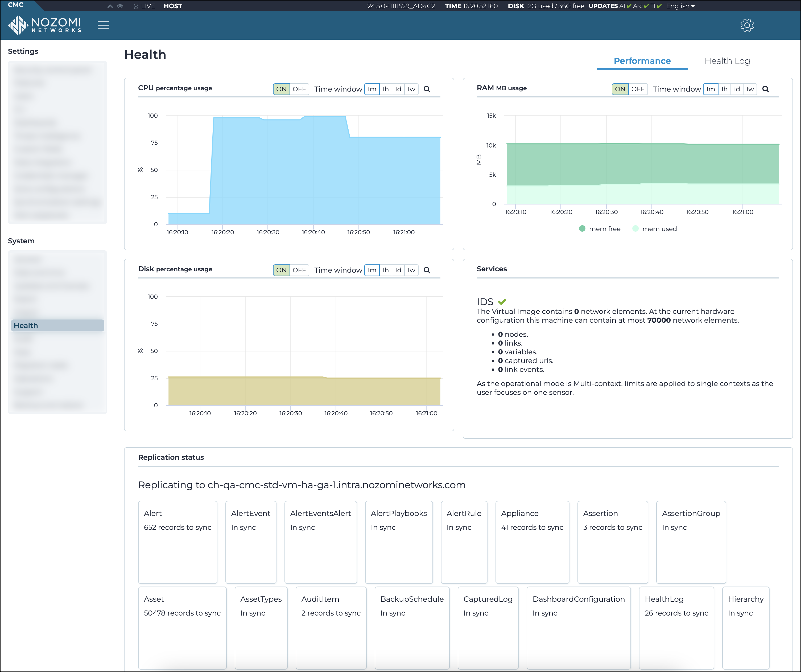Set Disk time window to 1h
Image resolution: width=801 pixels, height=672 pixels.
point(386,270)
